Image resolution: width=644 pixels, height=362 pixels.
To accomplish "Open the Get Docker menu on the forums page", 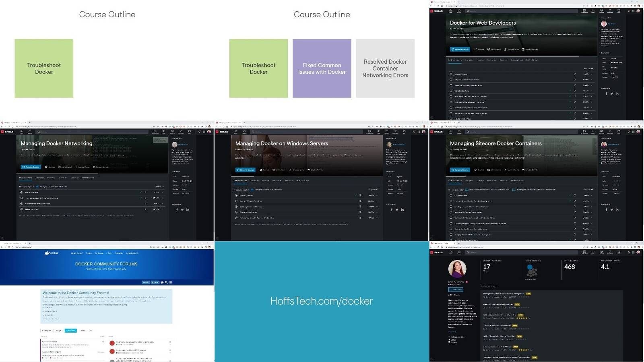I will pos(99,253).
